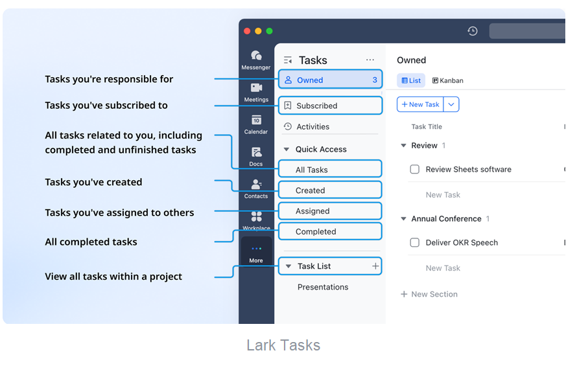
Task: Click New Section link
Action: 429,294
